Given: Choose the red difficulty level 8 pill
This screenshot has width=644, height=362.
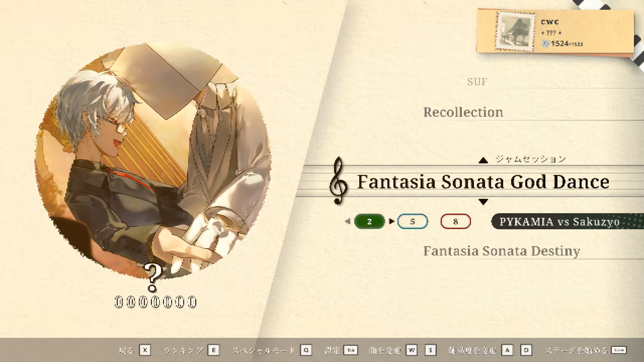Looking at the screenshot, I should tap(455, 221).
